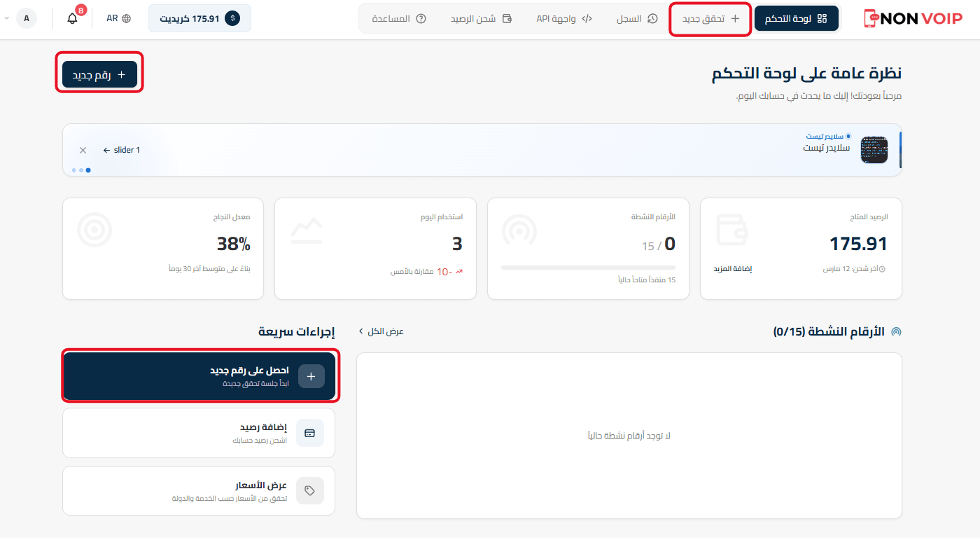This screenshot has height=538, width=980.
Task: Click the plus icon in new number action
Action: point(311,376)
